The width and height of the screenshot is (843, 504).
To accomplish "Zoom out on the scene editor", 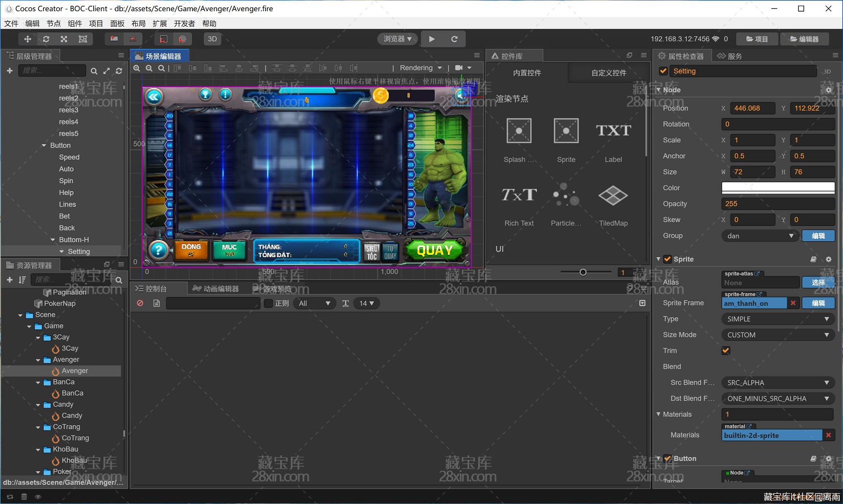I will click(149, 68).
